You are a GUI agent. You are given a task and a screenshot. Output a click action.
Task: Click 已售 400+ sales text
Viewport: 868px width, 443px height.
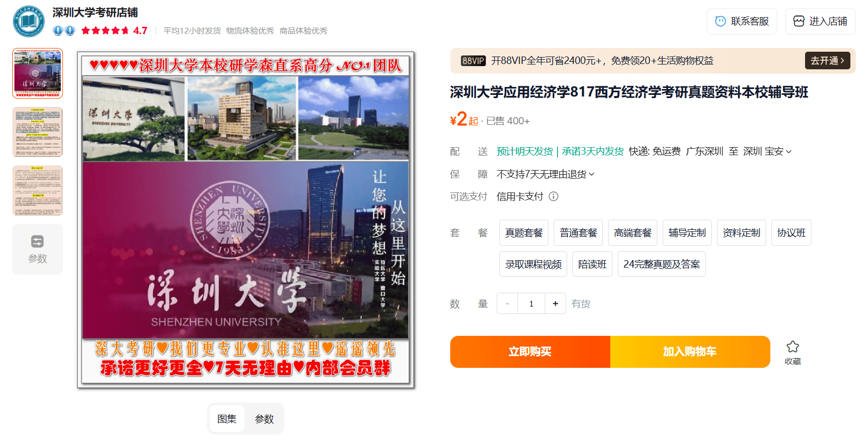point(508,121)
